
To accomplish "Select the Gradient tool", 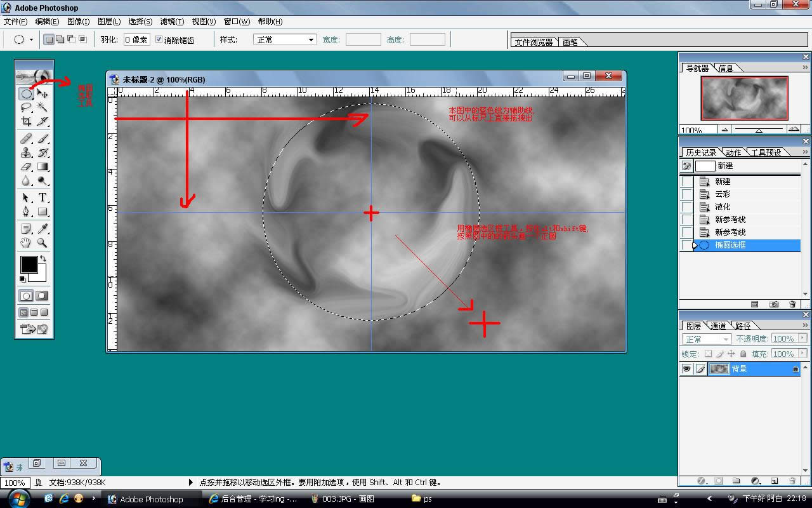I will point(43,167).
